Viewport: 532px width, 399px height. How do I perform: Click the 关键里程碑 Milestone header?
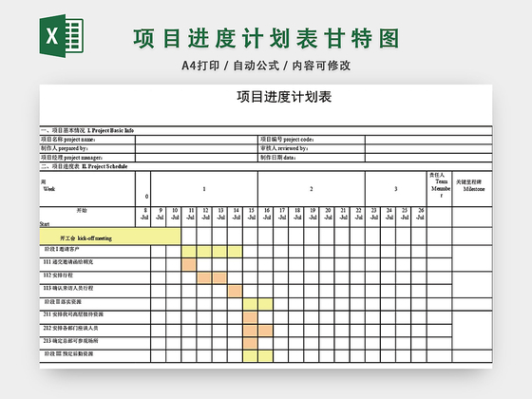coord(472,189)
